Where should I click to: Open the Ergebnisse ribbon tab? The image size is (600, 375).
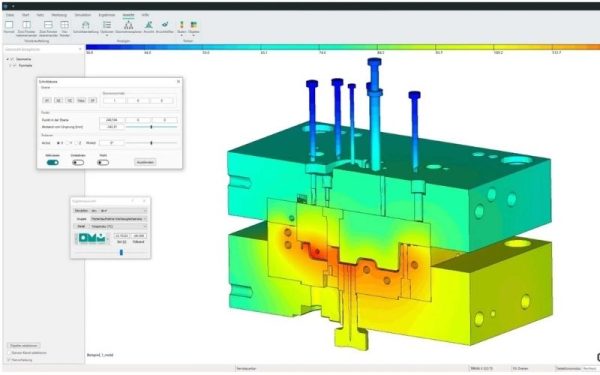(107, 15)
